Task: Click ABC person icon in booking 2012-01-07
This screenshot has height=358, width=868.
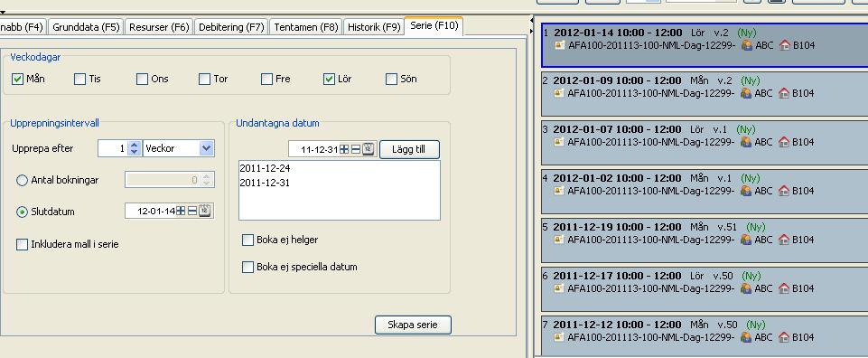Action: (x=747, y=142)
